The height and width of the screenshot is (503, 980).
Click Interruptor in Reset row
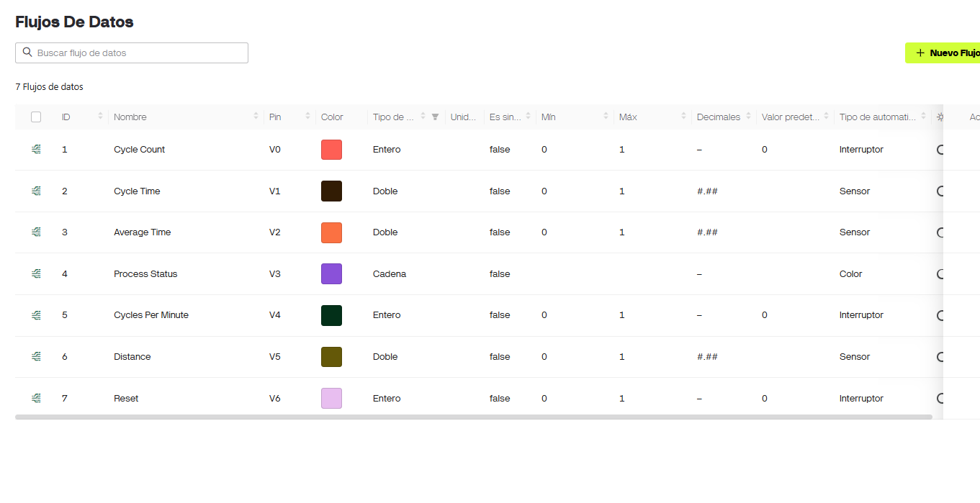click(x=861, y=398)
